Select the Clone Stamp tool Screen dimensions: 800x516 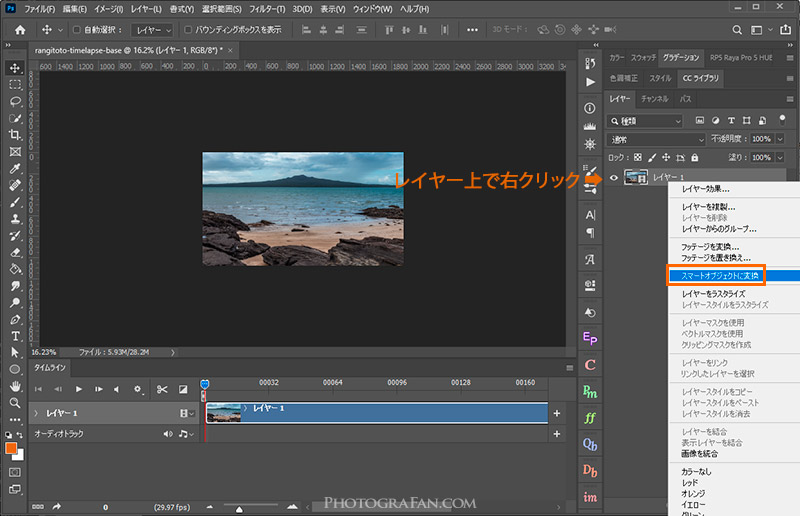click(x=15, y=219)
